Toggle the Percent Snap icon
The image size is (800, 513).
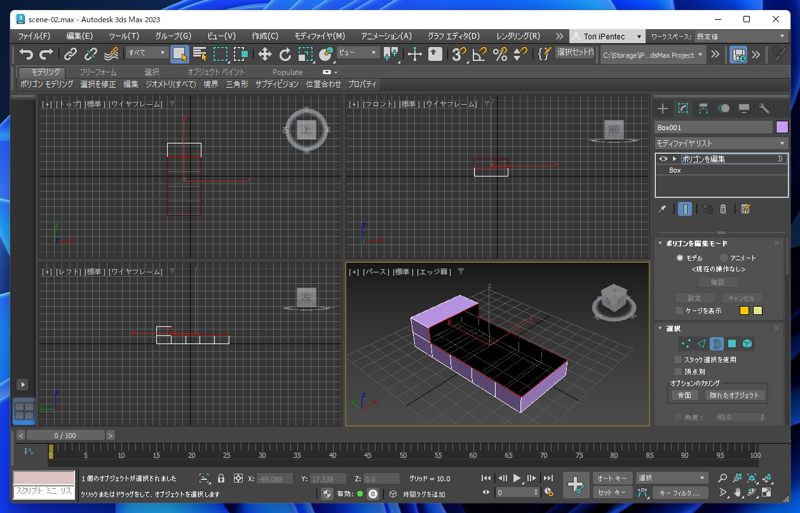tap(500, 54)
